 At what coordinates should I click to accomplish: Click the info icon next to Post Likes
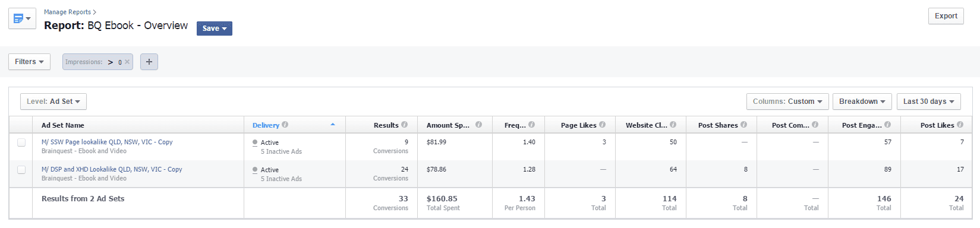(960, 125)
